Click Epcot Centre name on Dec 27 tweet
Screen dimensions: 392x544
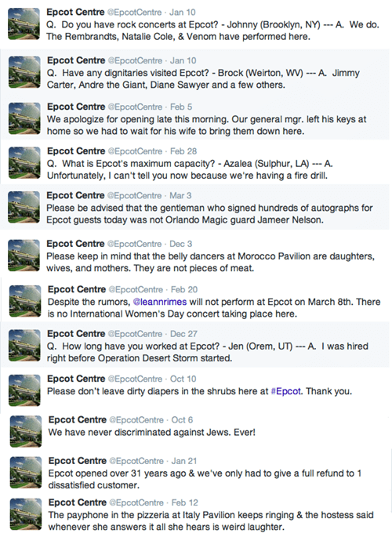76,334
